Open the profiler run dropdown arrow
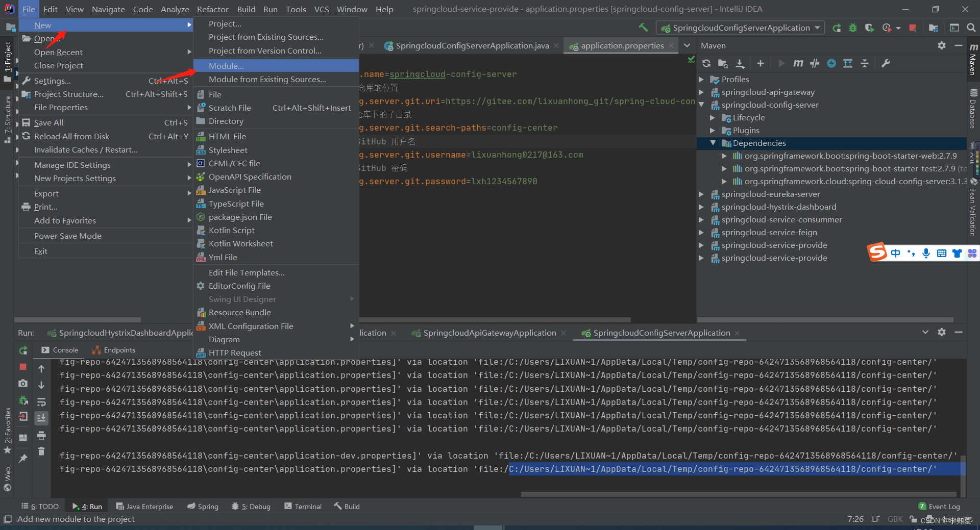This screenshot has height=530, width=980. point(898,28)
